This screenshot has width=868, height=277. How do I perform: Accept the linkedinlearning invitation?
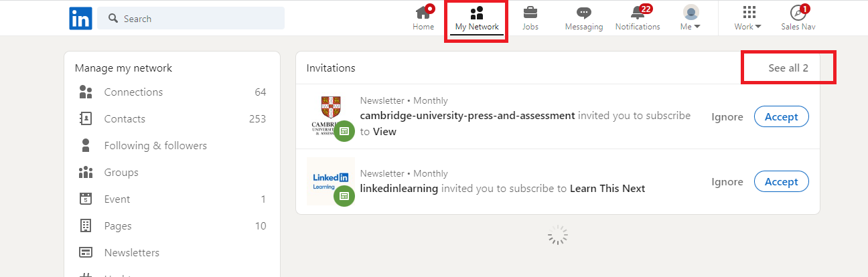click(782, 181)
